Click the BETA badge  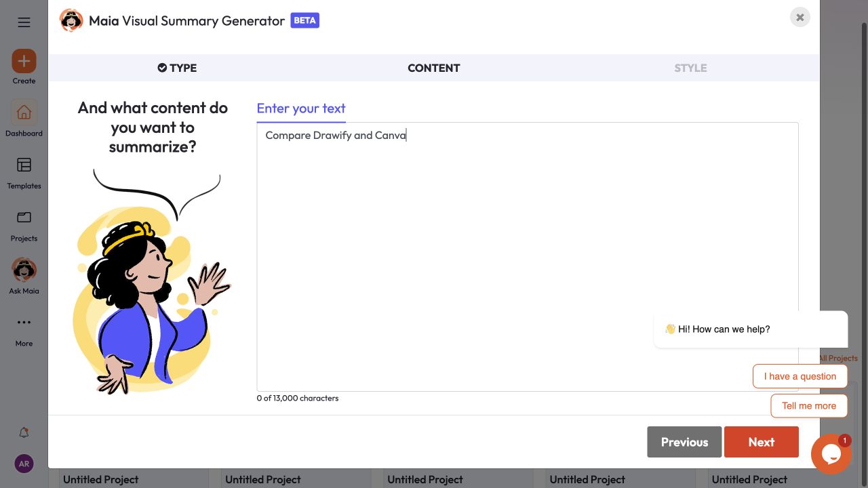click(304, 20)
